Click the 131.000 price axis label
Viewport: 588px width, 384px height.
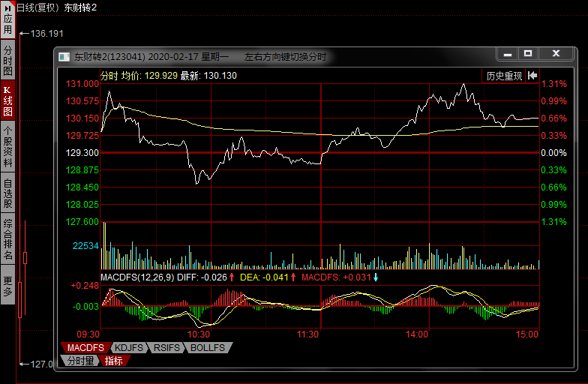click(82, 84)
